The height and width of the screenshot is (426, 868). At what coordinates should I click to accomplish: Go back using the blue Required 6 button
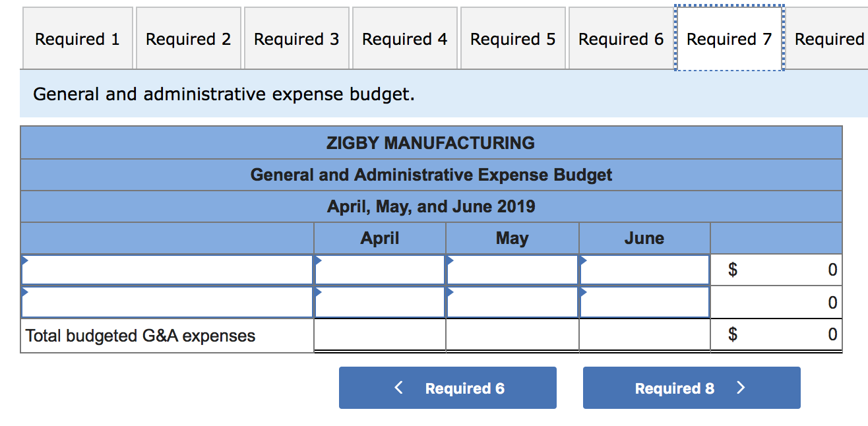[x=448, y=388]
